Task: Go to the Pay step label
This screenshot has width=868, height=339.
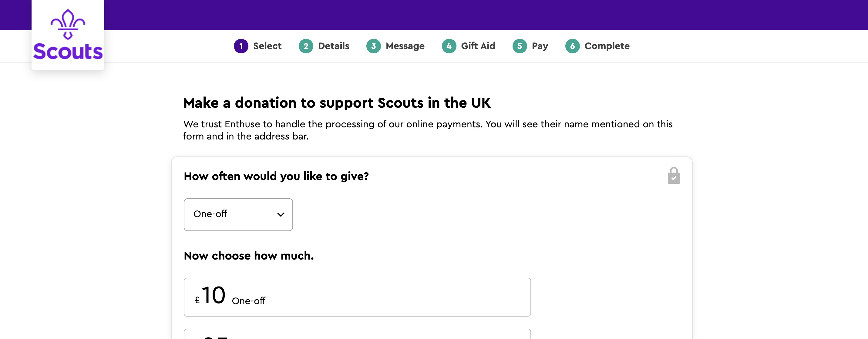Action: [x=540, y=46]
